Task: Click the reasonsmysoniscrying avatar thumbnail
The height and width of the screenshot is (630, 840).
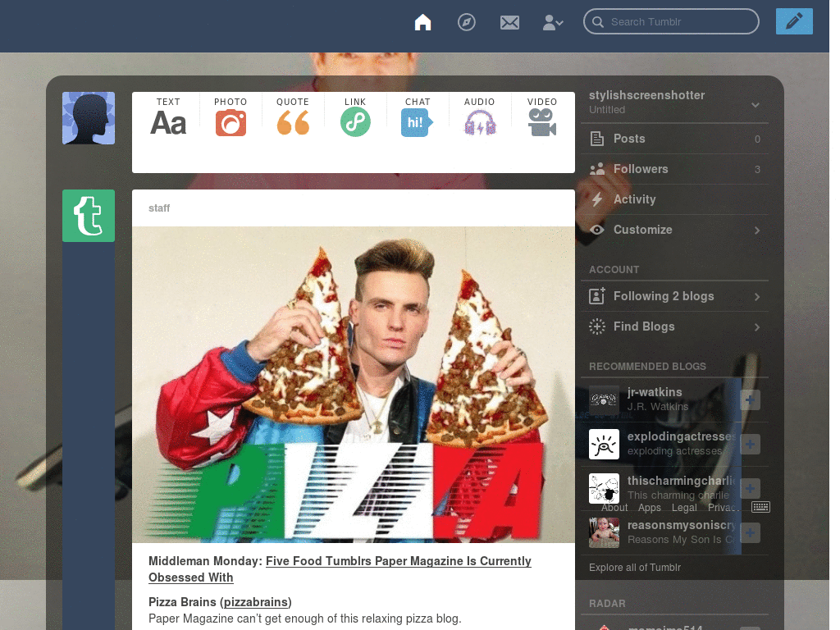Action: [604, 533]
